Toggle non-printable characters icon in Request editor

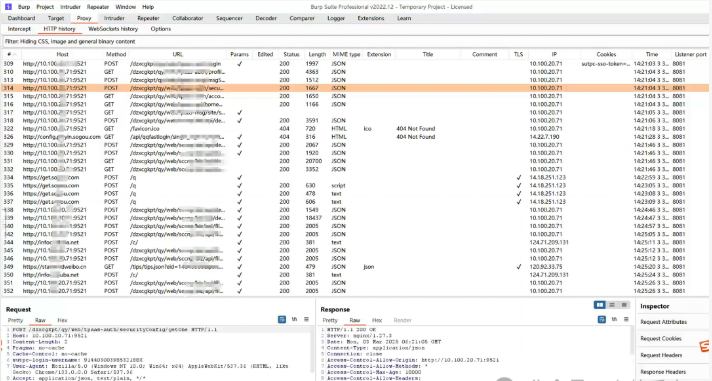[x=294, y=320]
